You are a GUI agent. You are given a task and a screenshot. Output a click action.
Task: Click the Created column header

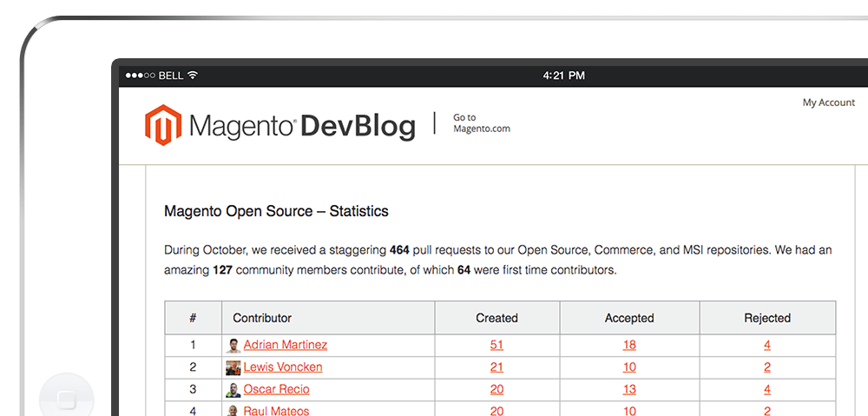tap(496, 318)
